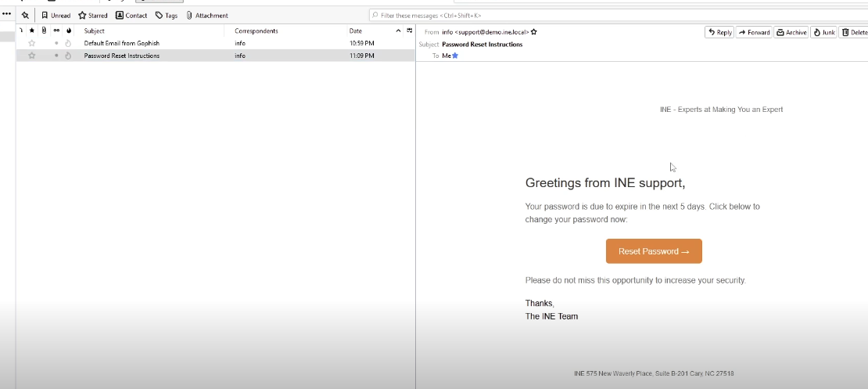The height and width of the screenshot is (389, 868).
Task: Toggle the Unread quick filter
Action: click(x=56, y=15)
